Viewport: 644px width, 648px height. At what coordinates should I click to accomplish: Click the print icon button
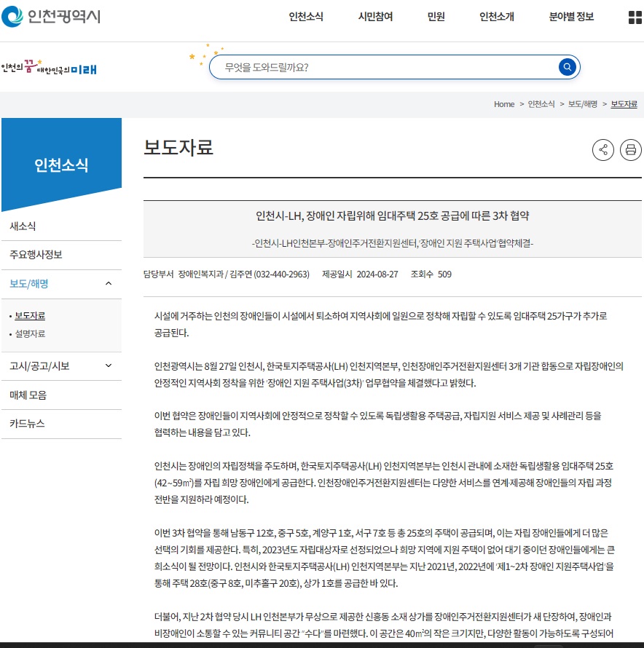[x=630, y=149]
